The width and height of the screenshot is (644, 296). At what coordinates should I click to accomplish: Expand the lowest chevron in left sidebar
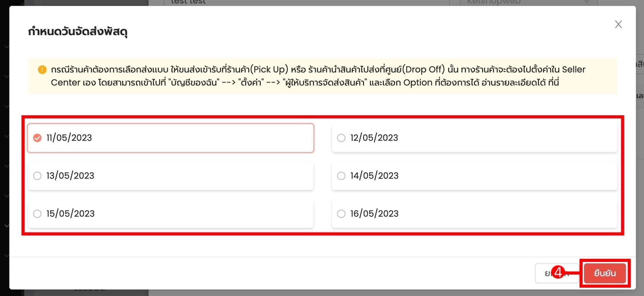(x=6, y=255)
